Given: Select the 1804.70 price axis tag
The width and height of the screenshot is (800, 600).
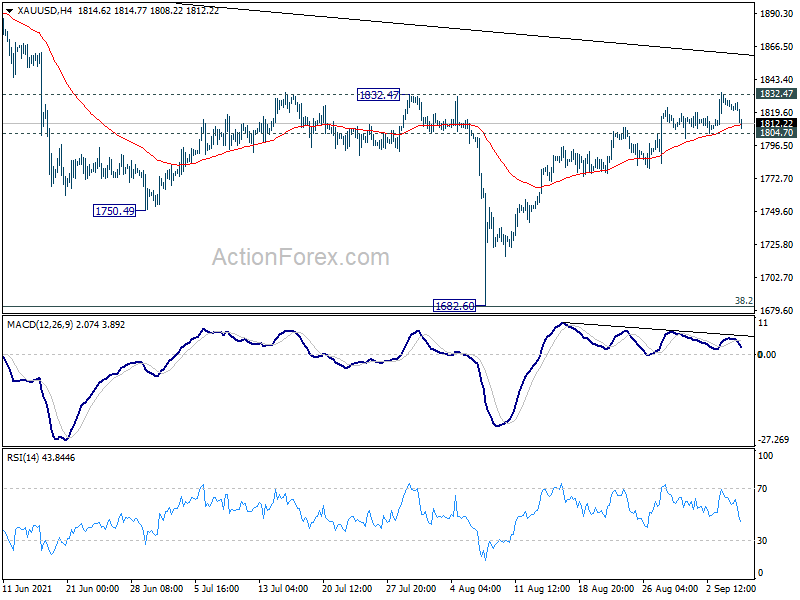Looking at the screenshot, I should click(776, 133).
